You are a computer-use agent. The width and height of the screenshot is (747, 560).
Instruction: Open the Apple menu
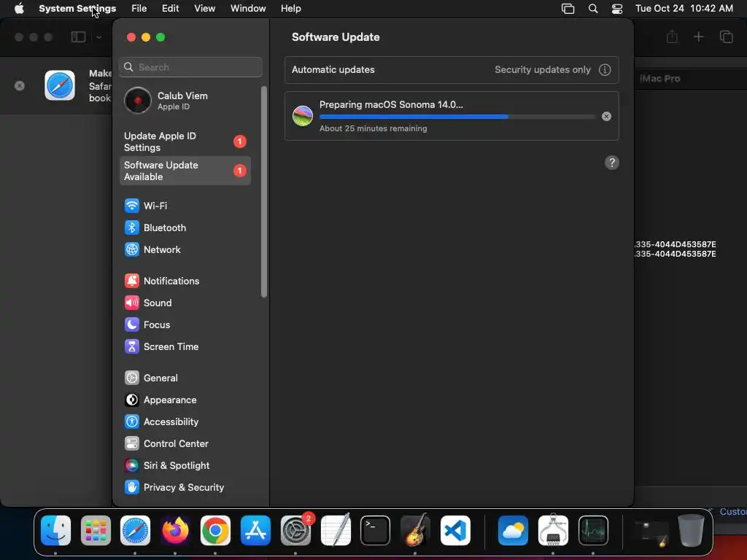(19, 9)
